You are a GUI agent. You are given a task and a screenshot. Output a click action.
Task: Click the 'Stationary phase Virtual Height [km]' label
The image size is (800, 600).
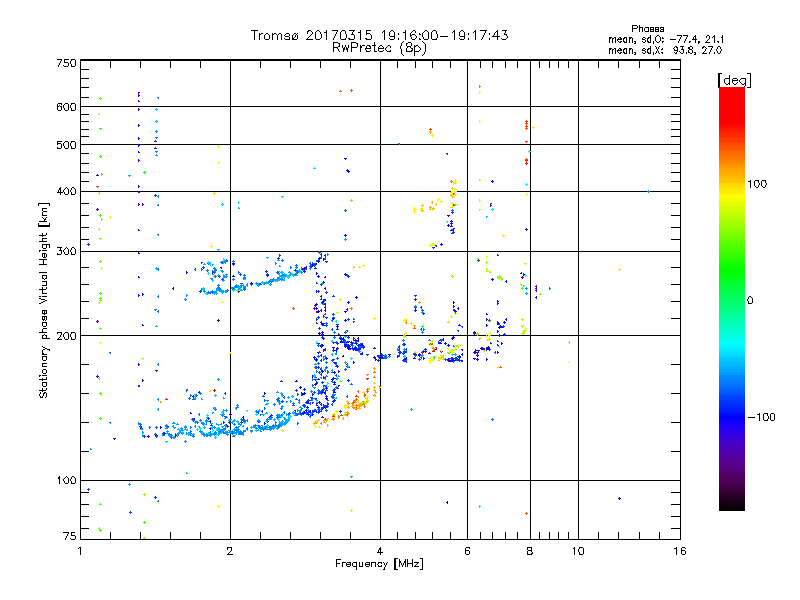click(44, 300)
